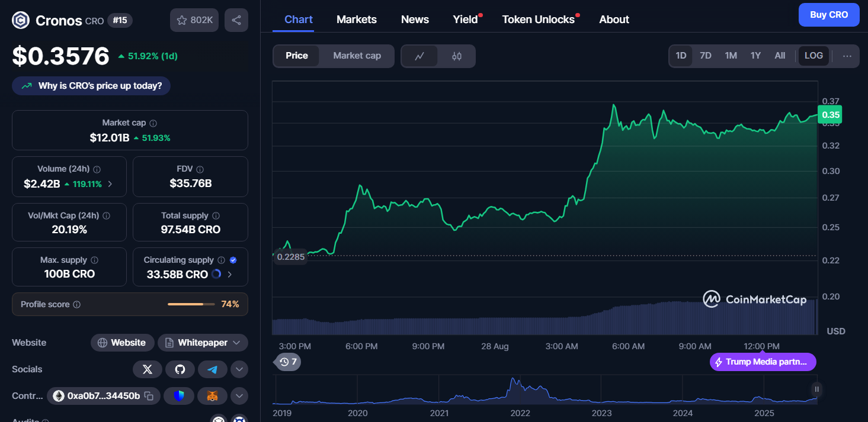Switch to the Token Unlocks tab
The width and height of the screenshot is (868, 422).
coord(539,20)
